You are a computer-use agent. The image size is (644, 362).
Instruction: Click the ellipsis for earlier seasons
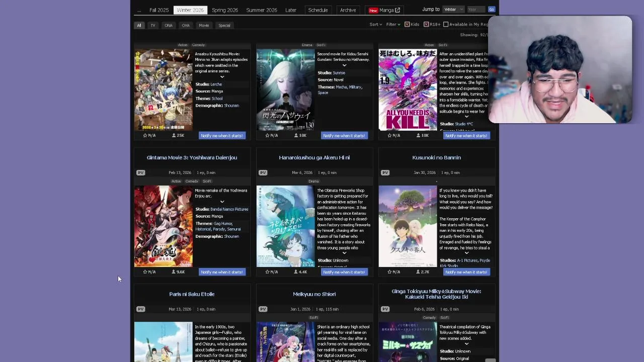pyautogui.click(x=139, y=10)
